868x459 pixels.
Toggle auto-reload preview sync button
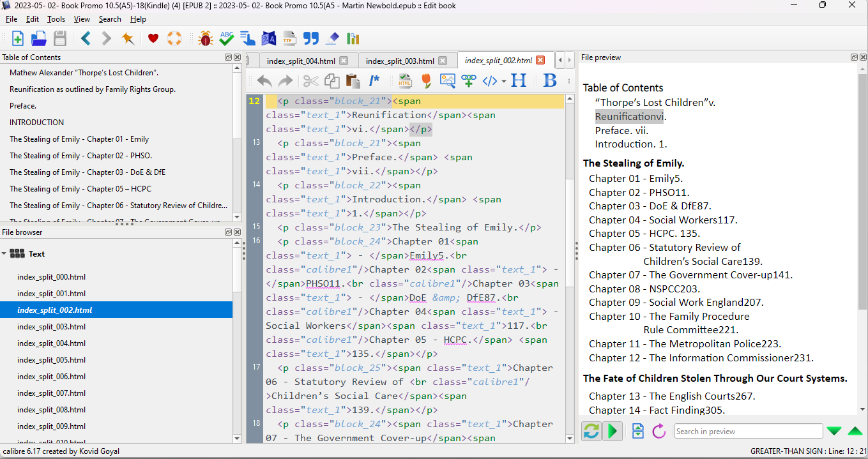pyautogui.click(x=591, y=432)
